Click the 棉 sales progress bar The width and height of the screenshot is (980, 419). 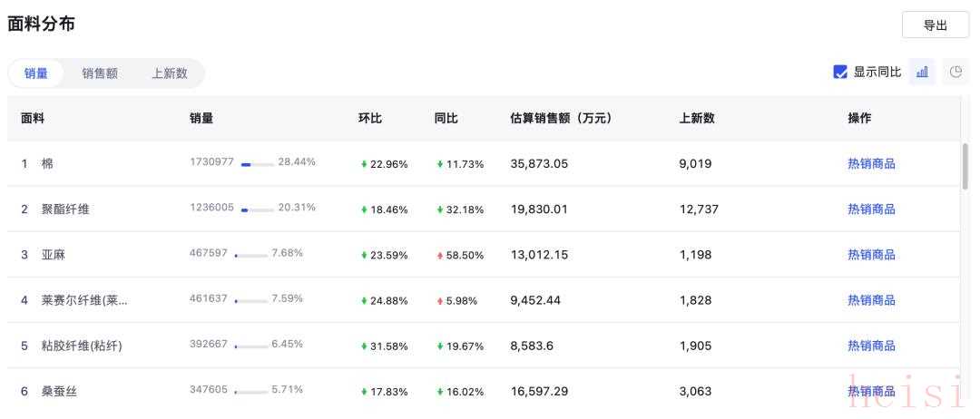click(x=257, y=164)
